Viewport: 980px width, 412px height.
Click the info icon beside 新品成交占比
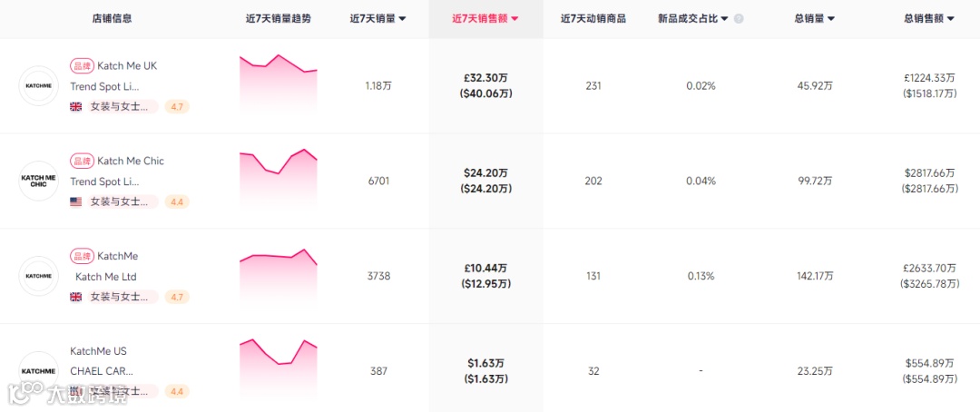[739, 18]
